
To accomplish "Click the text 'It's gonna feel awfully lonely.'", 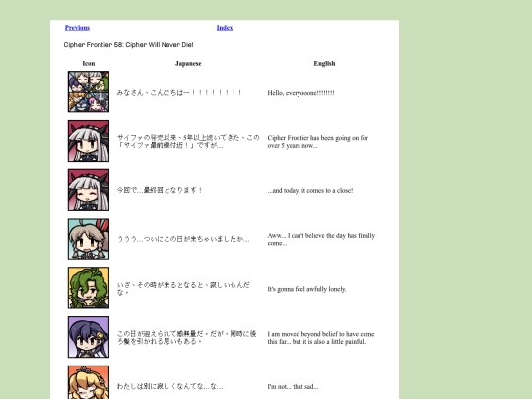I will (306, 289).
